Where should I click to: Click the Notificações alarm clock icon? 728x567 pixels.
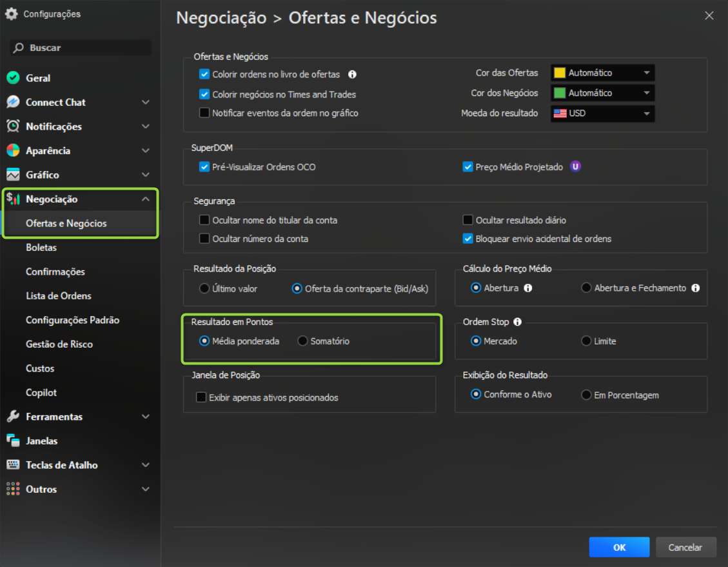coord(13,126)
